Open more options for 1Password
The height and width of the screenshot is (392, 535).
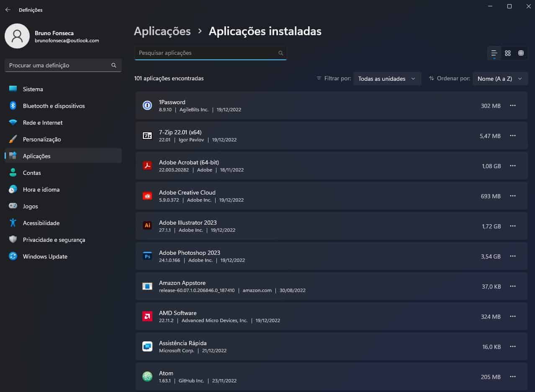[513, 105]
